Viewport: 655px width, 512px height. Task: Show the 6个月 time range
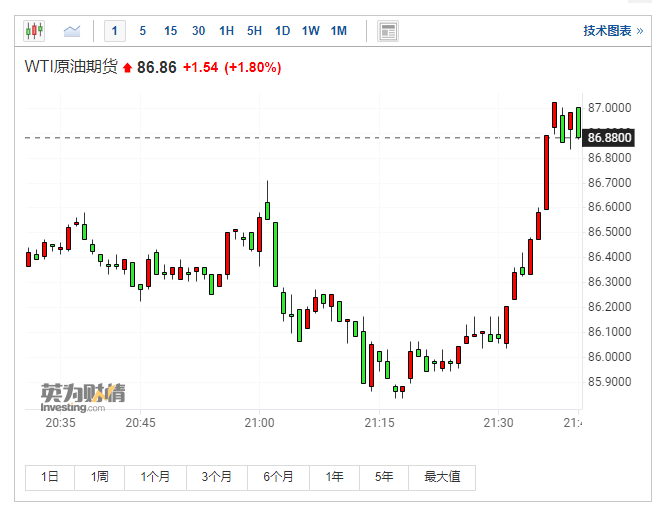coord(279,477)
